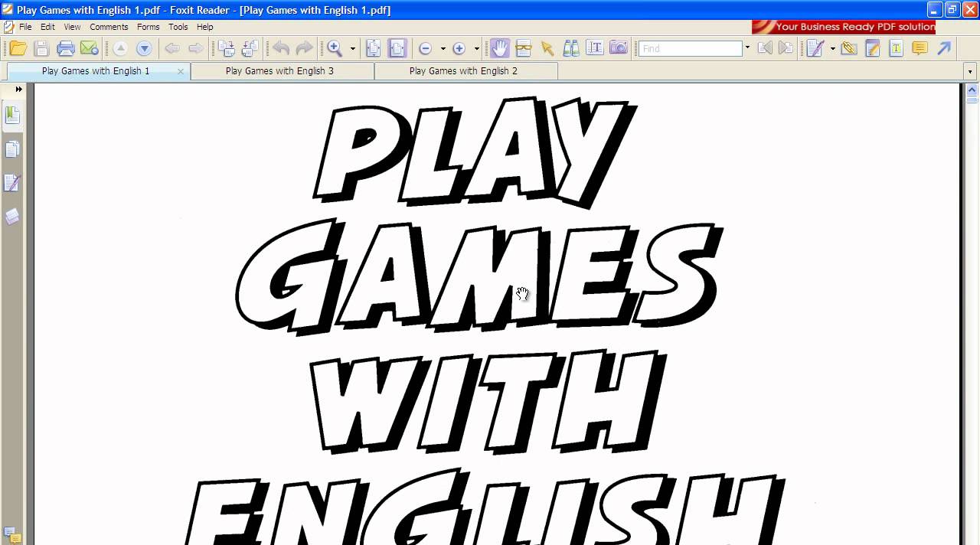Open Search with the binoculars icon

tap(571, 48)
